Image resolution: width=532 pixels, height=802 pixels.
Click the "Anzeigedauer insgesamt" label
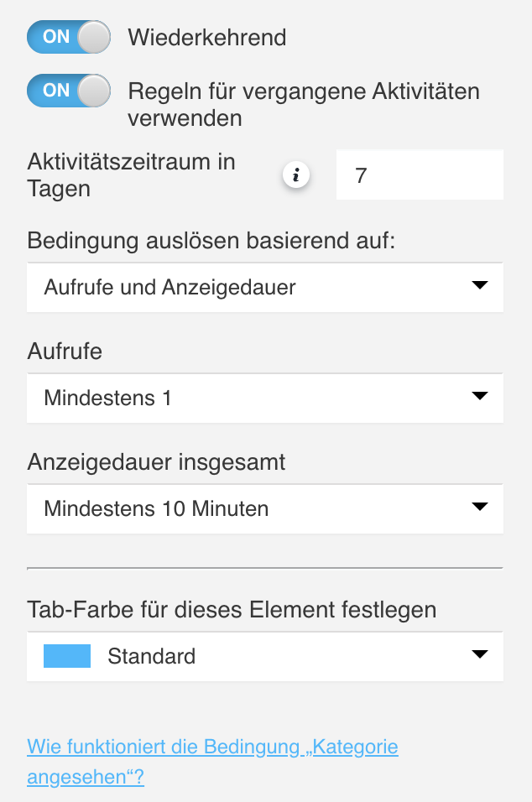click(157, 461)
